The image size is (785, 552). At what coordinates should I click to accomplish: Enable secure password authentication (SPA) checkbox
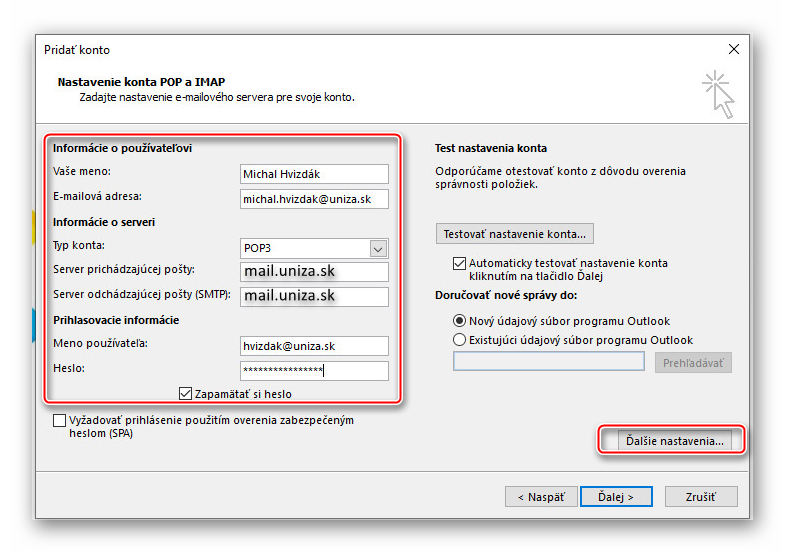[60, 421]
